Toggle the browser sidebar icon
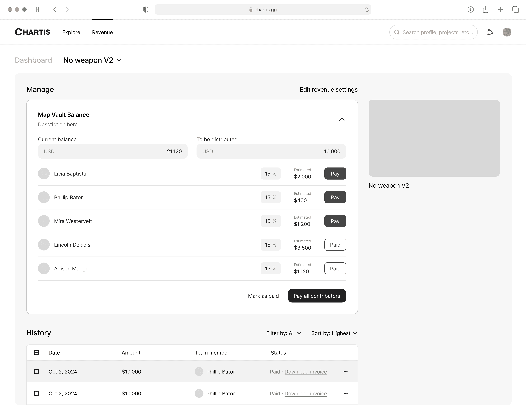The width and height of the screenshot is (526, 420). (x=40, y=9)
